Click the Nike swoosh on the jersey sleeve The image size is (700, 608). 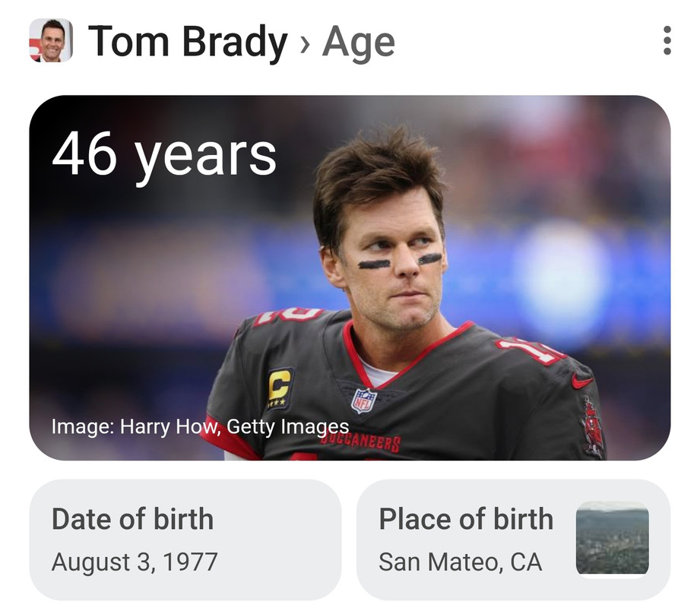click(x=582, y=381)
